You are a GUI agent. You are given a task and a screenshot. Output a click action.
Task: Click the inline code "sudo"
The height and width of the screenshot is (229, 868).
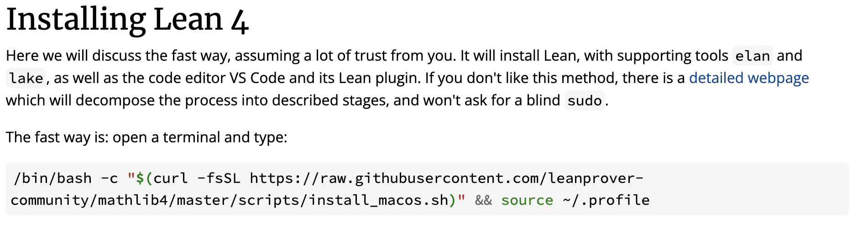pos(585,100)
